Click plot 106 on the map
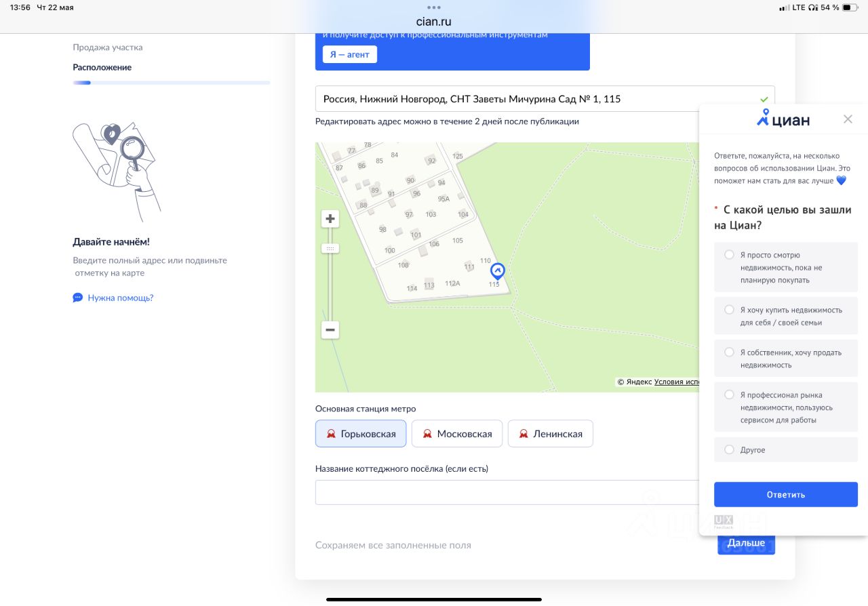This screenshot has width=868, height=606. (x=434, y=244)
